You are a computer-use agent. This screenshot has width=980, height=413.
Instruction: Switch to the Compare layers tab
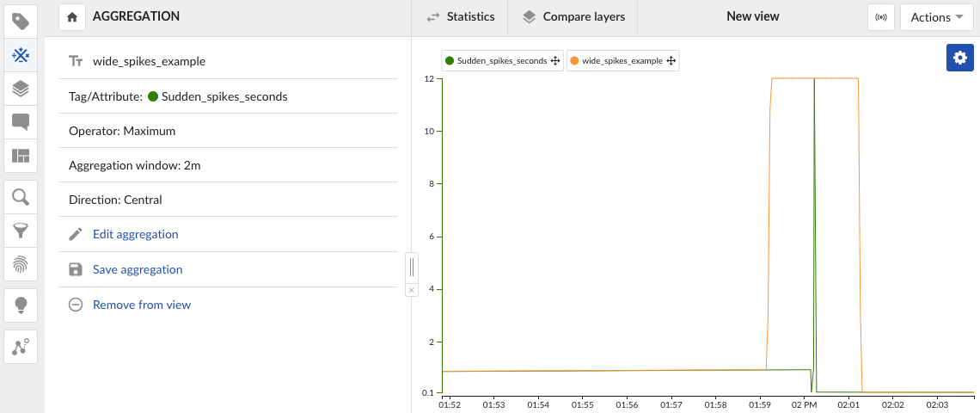573,17
